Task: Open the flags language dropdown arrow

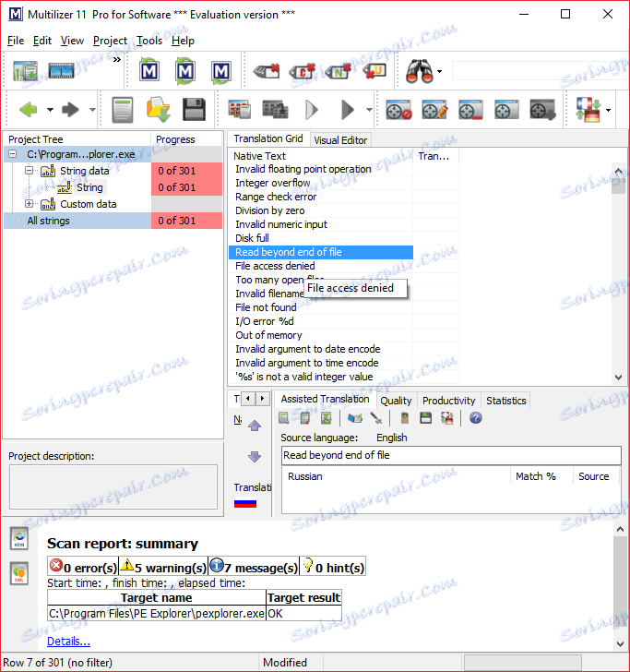Action: [608, 110]
